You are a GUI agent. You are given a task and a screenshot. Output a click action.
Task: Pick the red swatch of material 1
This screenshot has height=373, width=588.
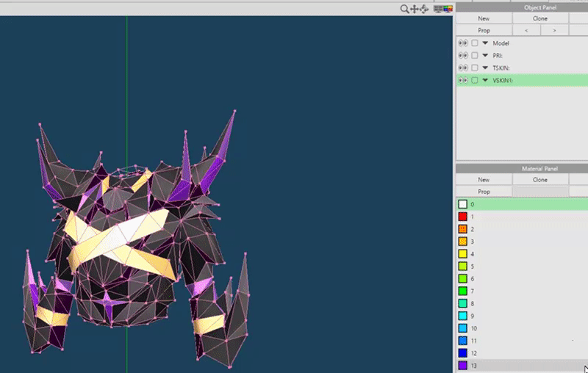(463, 217)
